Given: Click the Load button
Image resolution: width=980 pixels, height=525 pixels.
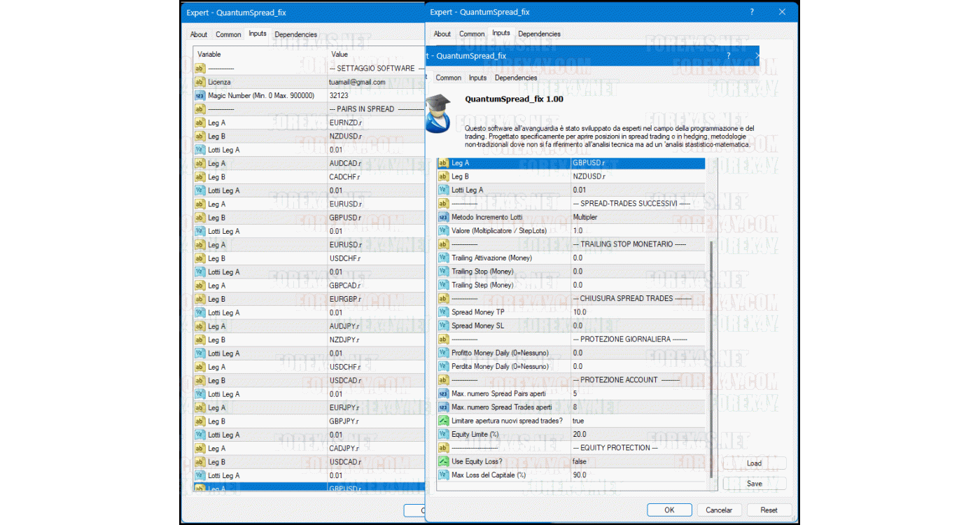Looking at the screenshot, I should pyautogui.click(x=754, y=463).
